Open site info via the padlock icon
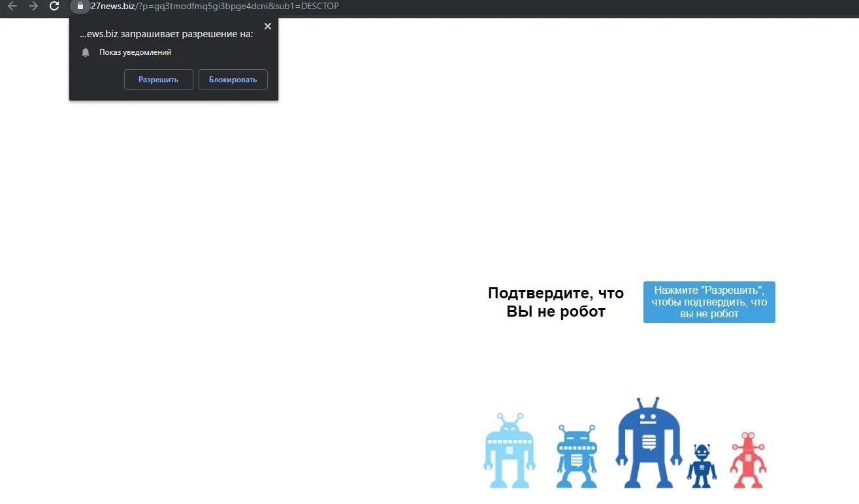The width and height of the screenshot is (859, 504). pos(80,6)
